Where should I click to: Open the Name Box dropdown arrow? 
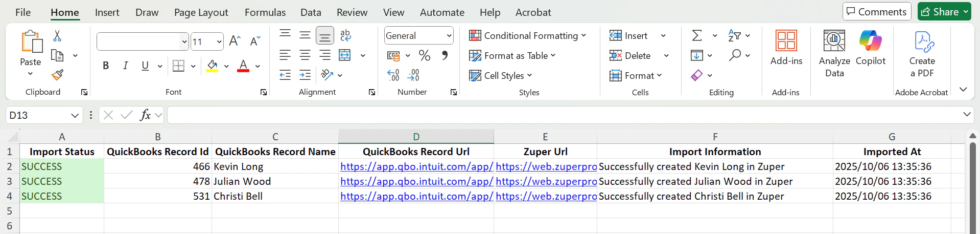75,115
